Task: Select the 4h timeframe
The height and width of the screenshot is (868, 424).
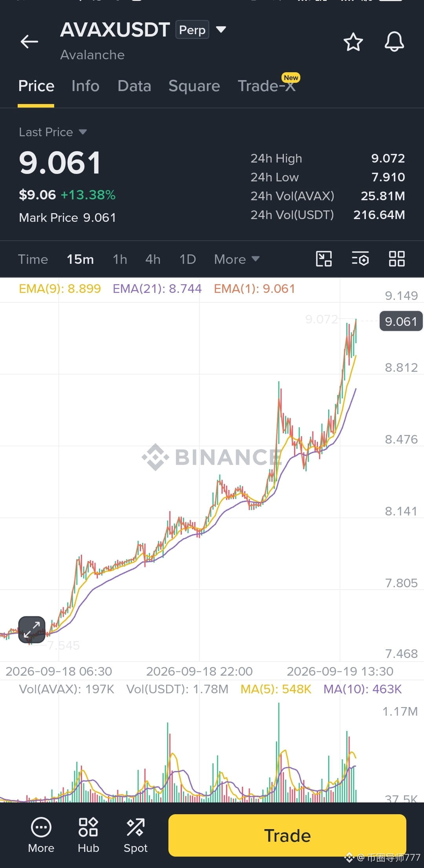Action: pyautogui.click(x=153, y=259)
